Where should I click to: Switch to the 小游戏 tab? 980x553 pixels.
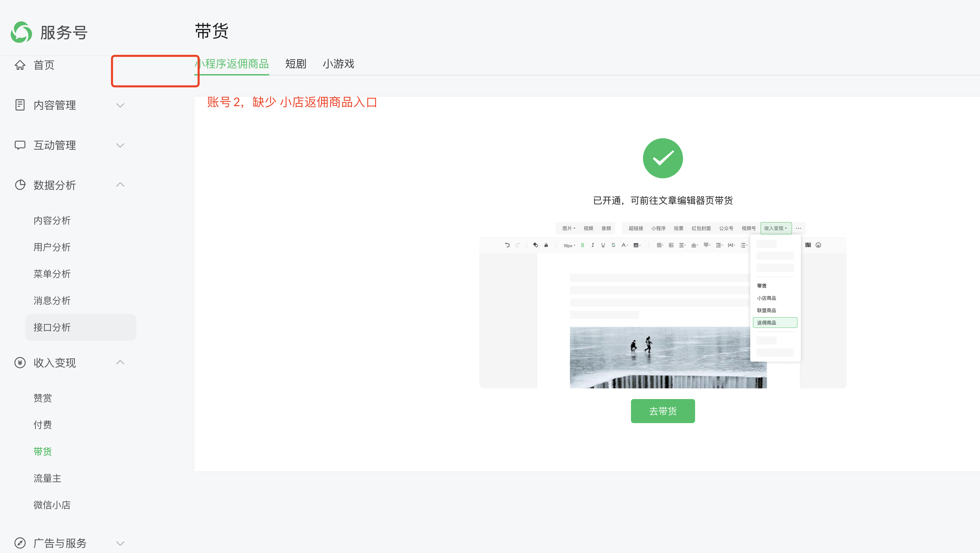(338, 64)
